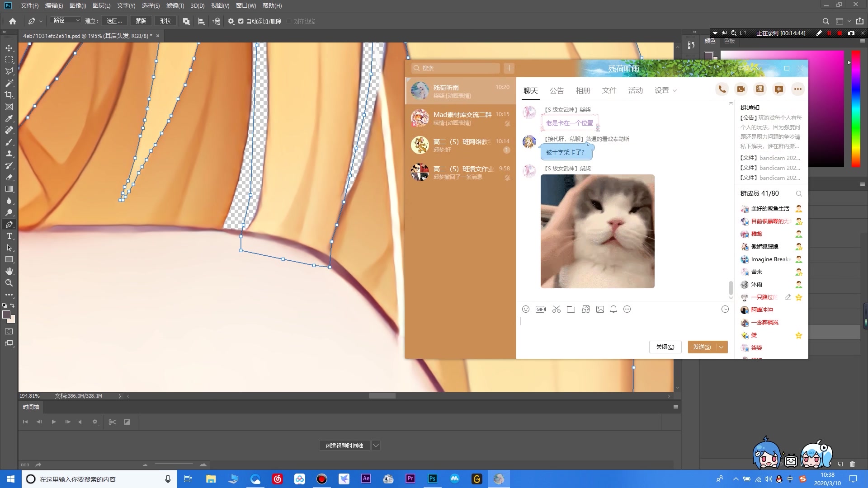
Task: Open the Image menu
Action: [x=78, y=5]
